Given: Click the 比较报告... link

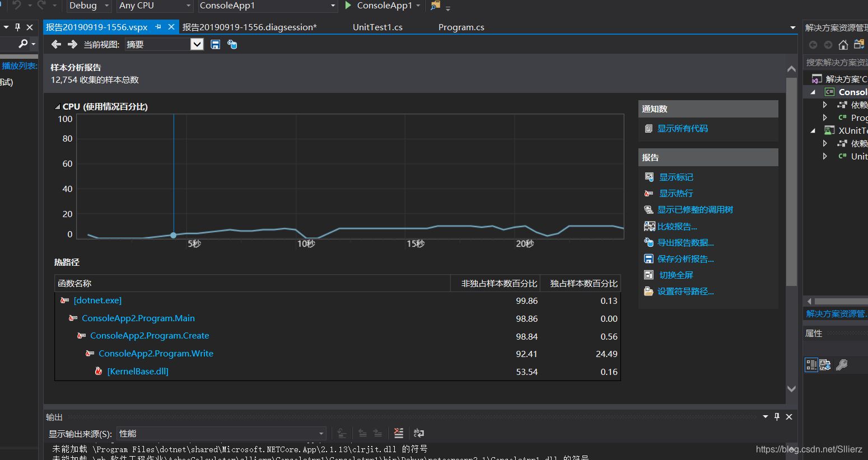Looking at the screenshot, I should 677,226.
